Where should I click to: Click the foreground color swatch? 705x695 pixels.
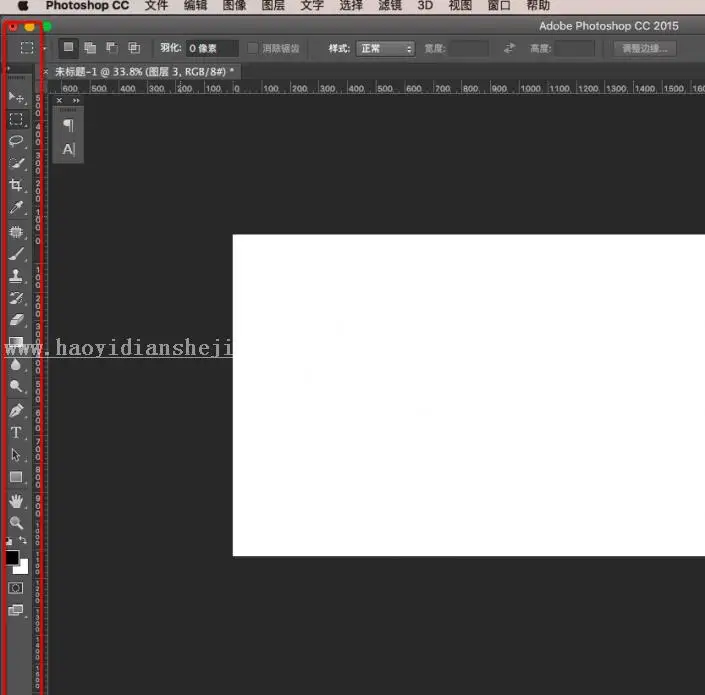[x=12, y=557]
